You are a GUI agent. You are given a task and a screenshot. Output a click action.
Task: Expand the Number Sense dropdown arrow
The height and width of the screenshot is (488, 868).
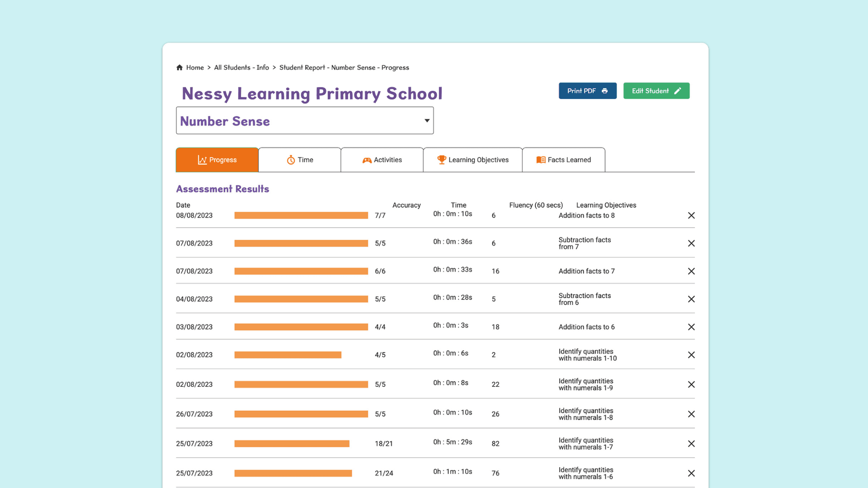[427, 120]
